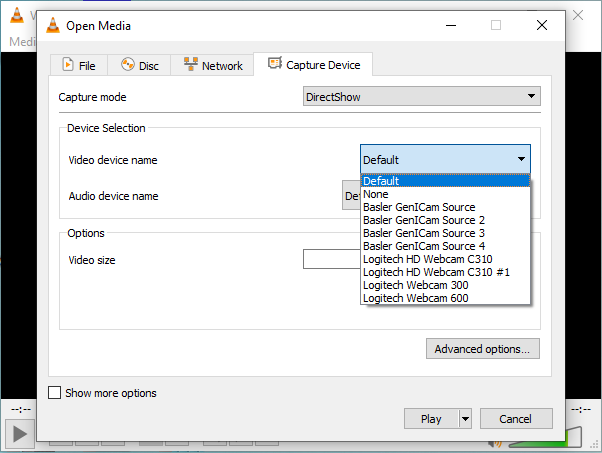Screen dimensions: 602x453
Task: Choose None in the video device list
Action: coord(445,194)
